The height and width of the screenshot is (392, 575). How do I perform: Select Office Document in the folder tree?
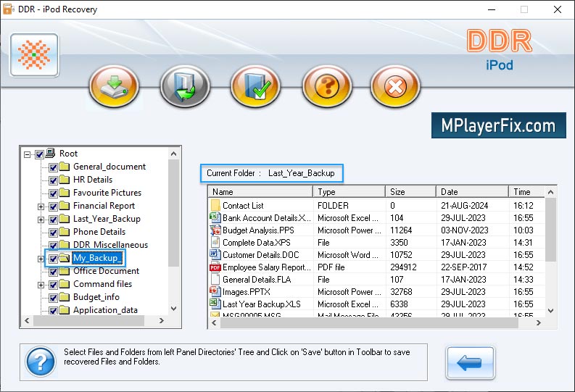(106, 271)
